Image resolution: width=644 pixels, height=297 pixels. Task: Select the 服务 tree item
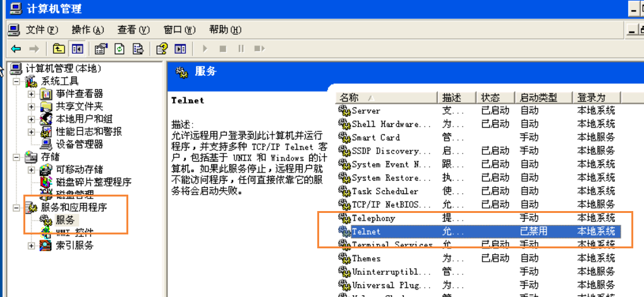[65, 220]
